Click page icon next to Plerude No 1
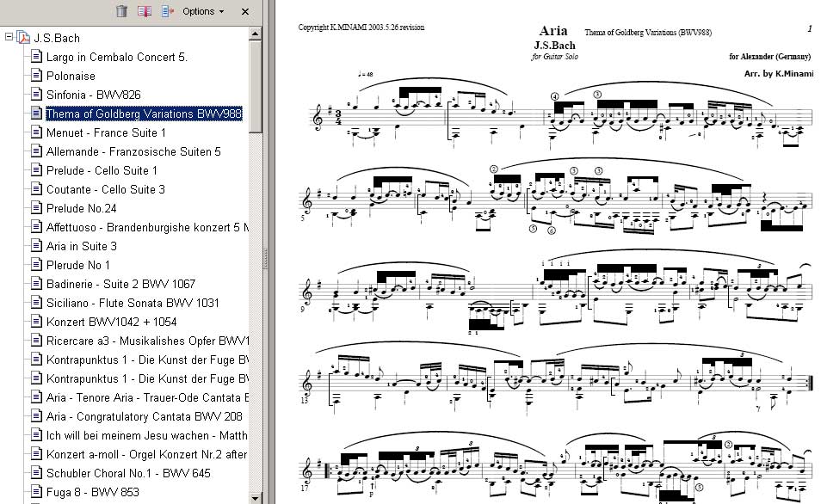Image resolution: width=821 pixels, height=504 pixels. 36,265
